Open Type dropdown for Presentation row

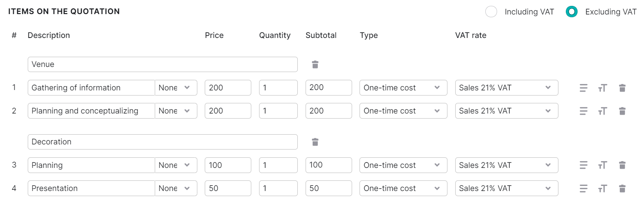click(x=403, y=188)
